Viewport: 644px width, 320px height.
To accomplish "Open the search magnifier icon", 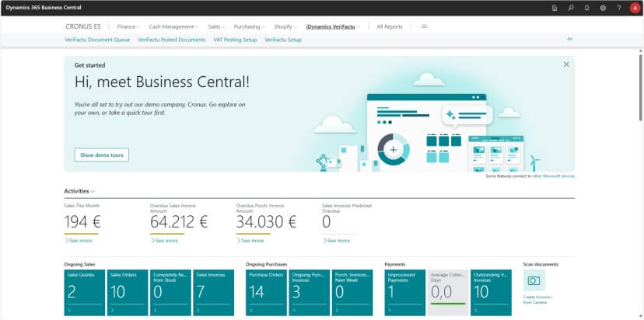I will point(571,8).
